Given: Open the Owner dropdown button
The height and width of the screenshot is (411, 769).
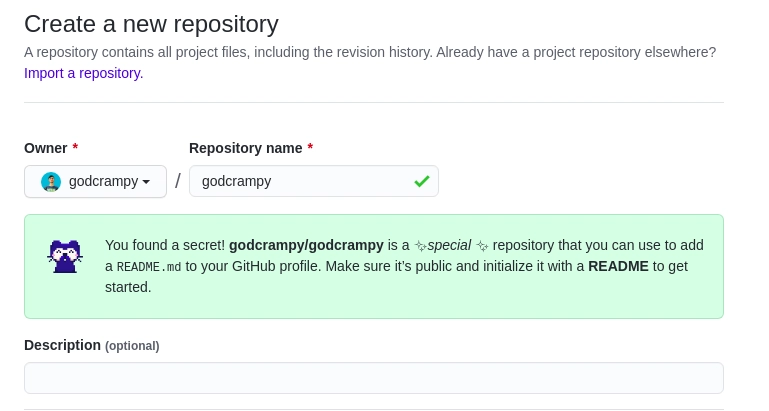Looking at the screenshot, I should point(95,182).
